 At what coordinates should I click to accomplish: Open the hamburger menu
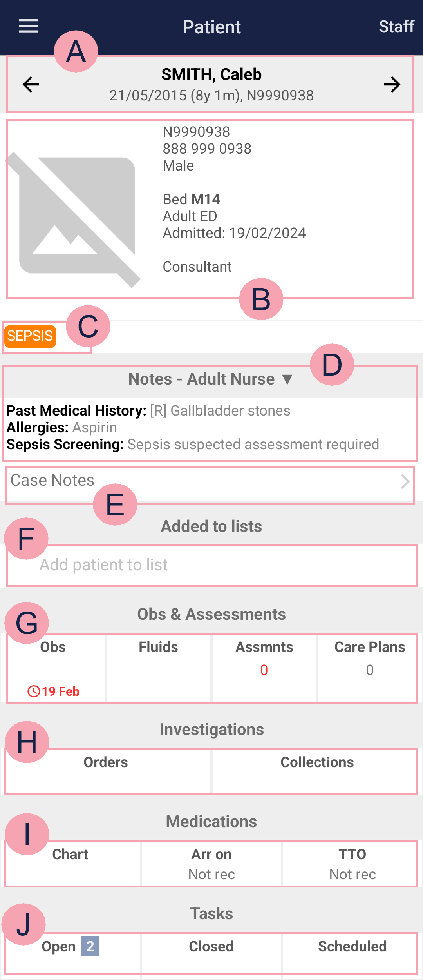click(29, 26)
